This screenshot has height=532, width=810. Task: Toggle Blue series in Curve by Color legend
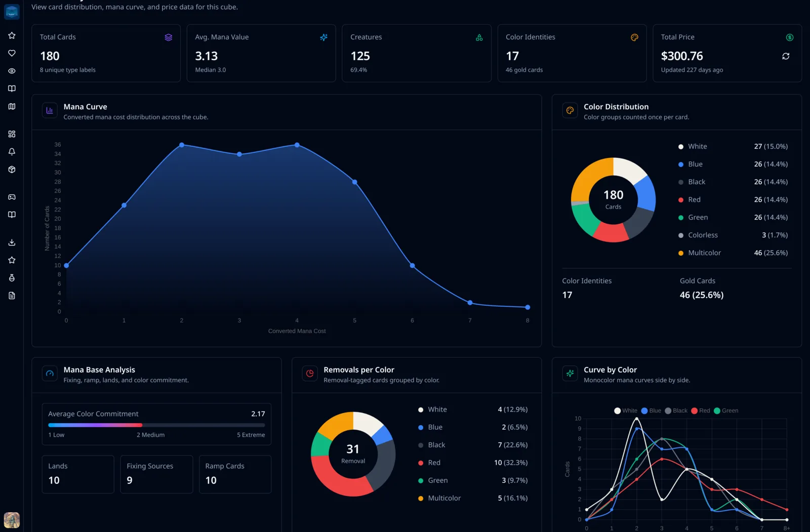coord(651,411)
